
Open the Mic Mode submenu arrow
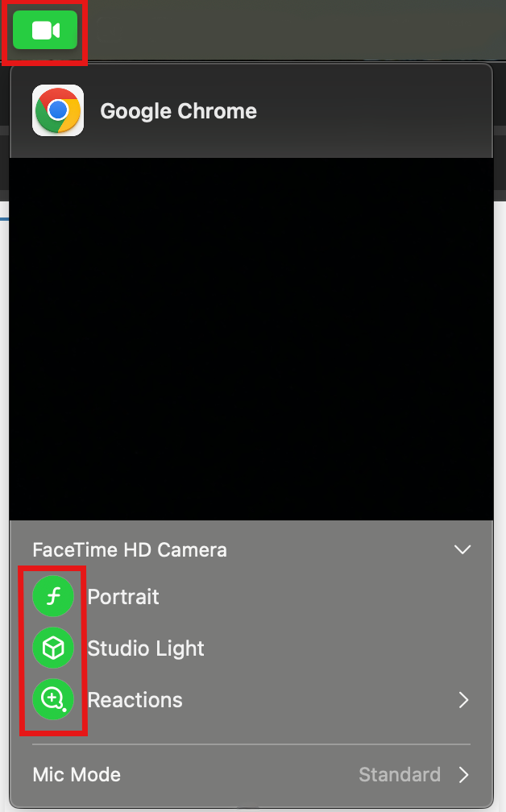coord(463,775)
